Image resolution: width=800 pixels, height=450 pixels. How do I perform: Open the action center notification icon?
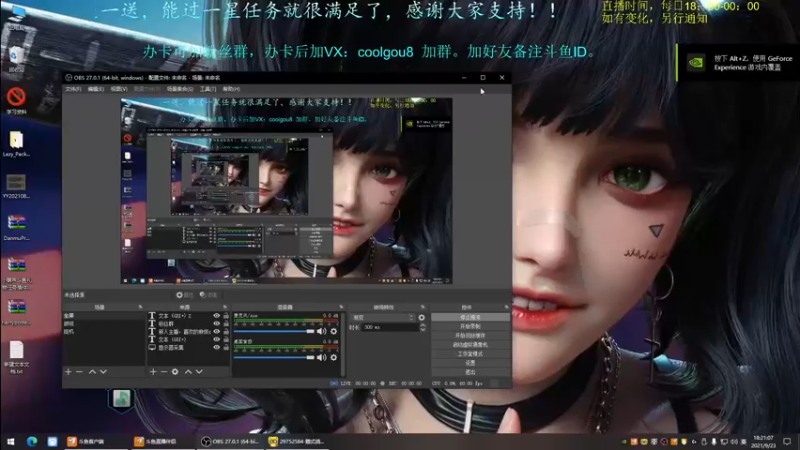pyautogui.click(x=788, y=441)
